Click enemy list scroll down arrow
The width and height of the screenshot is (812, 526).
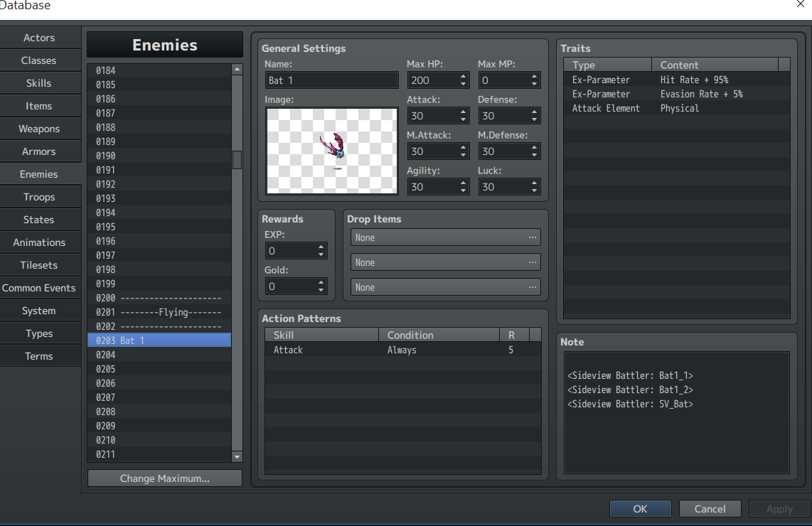237,456
